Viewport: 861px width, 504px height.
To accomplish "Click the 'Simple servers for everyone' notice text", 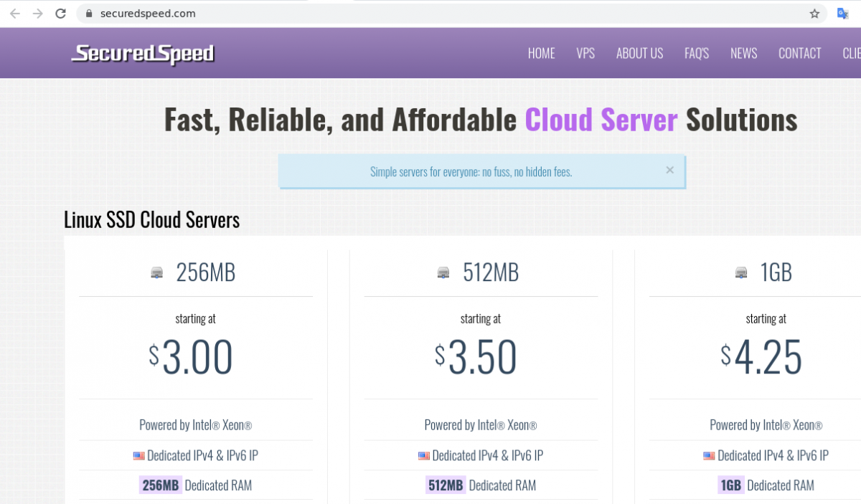I will point(471,172).
